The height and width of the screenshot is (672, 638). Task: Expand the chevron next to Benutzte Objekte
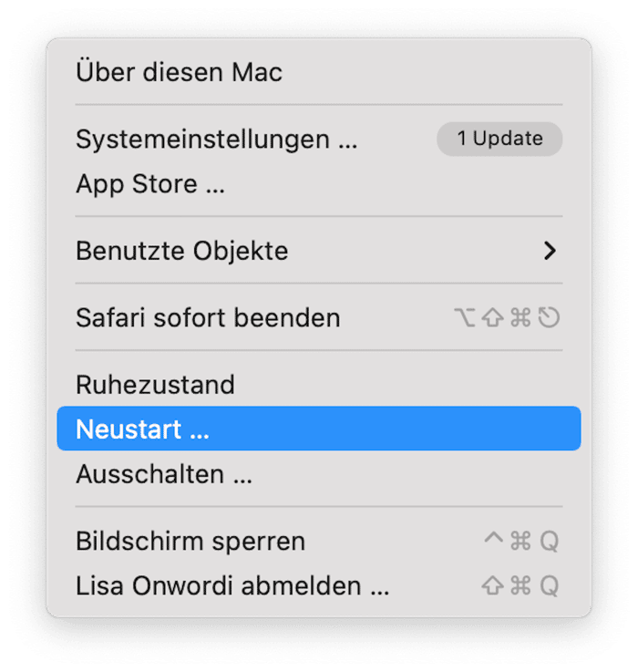pyautogui.click(x=550, y=251)
